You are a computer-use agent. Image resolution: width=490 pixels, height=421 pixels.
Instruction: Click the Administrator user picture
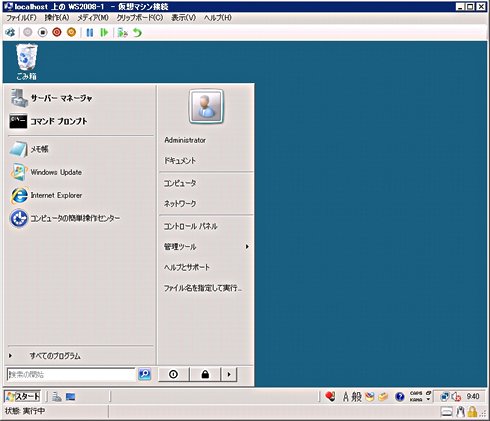click(206, 107)
